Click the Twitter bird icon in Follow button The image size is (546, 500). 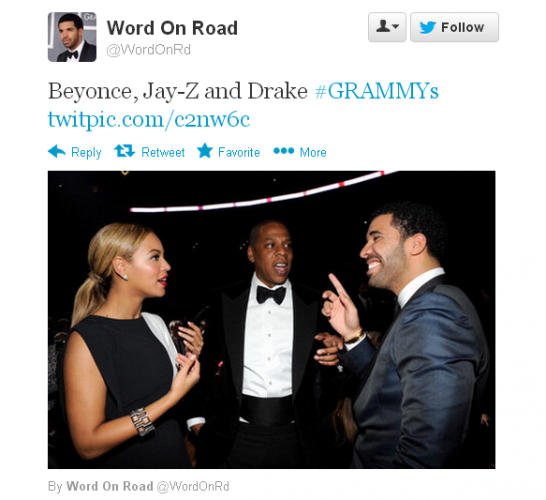pos(428,27)
